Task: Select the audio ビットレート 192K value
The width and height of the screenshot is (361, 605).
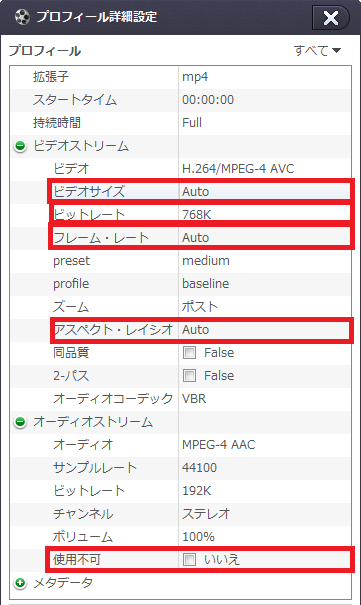Action: tap(265, 490)
